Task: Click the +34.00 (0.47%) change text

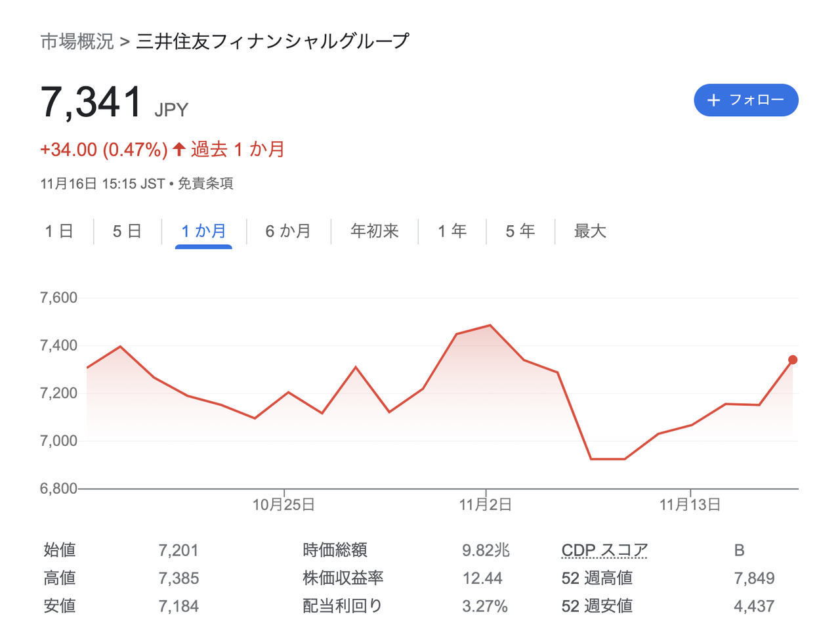Action: (104, 150)
